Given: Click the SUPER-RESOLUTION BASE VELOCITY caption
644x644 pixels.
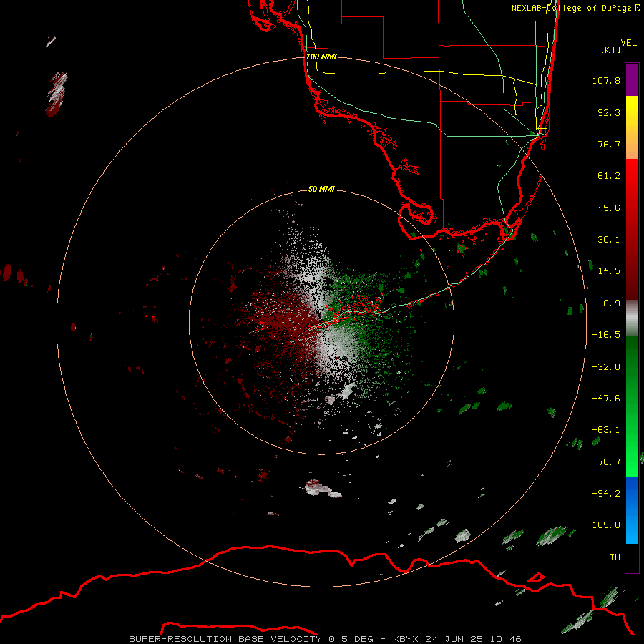Looking at the screenshot, I should point(225,639).
